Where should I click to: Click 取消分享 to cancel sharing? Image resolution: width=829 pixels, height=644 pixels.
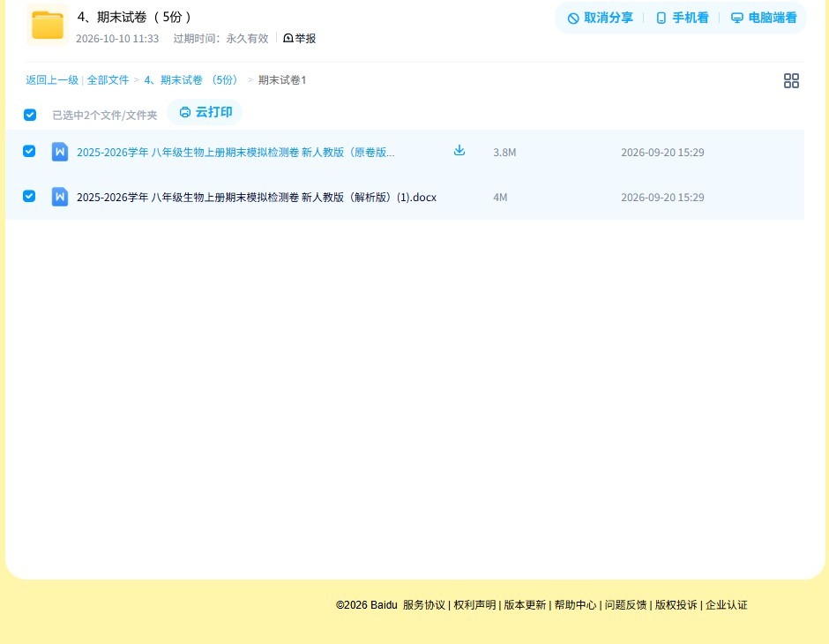(x=600, y=18)
